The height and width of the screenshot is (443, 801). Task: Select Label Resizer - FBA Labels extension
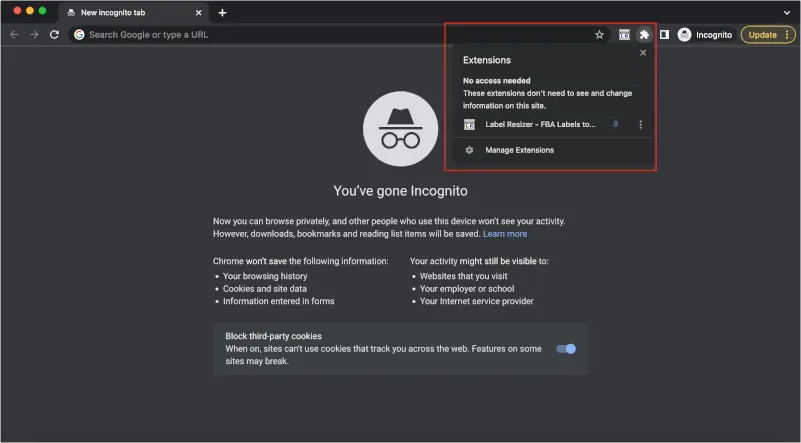pyautogui.click(x=540, y=124)
